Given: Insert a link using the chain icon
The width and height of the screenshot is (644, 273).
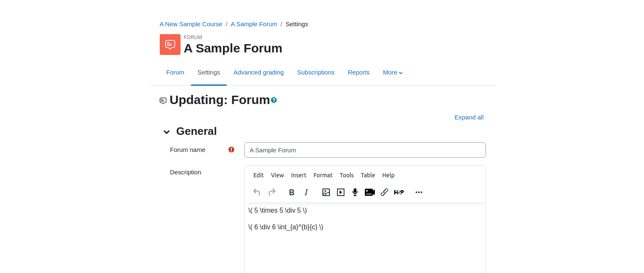Looking at the screenshot, I should click(384, 192).
